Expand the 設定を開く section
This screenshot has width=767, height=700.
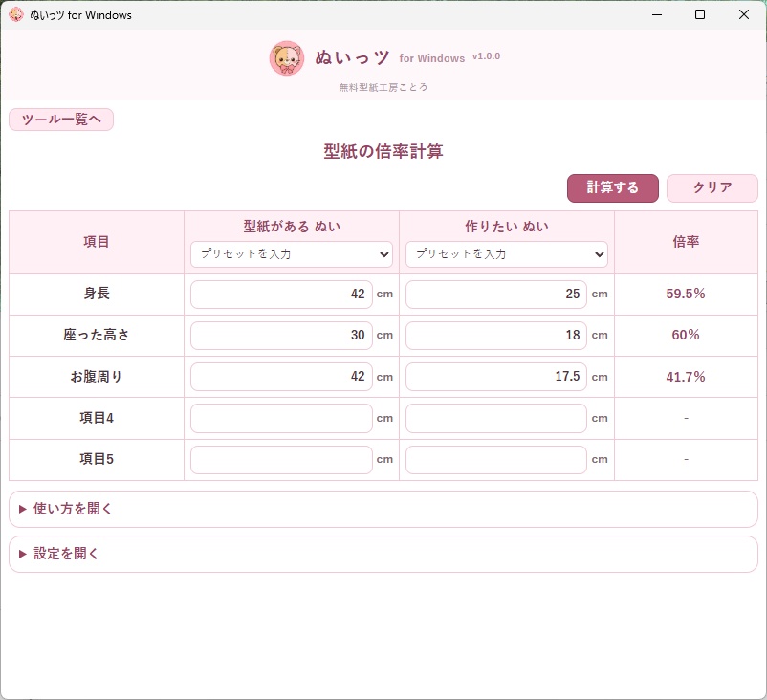[x=383, y=554]
